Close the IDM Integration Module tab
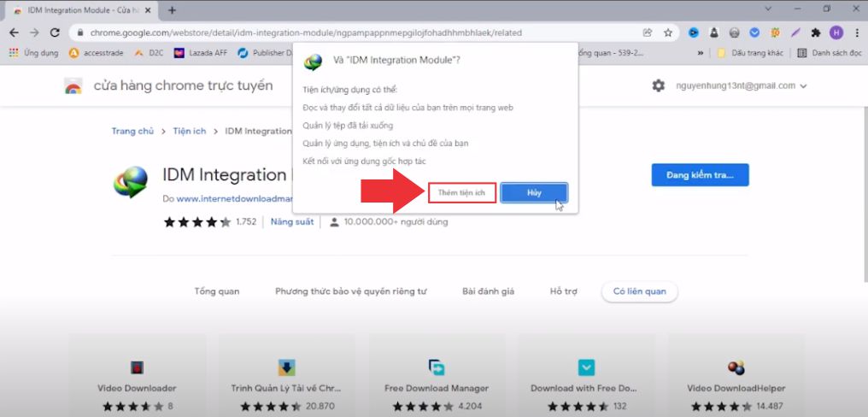The image size is (868, 417). tap(148, 10)
